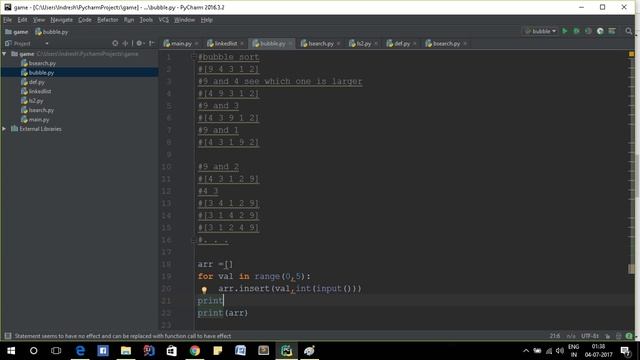Click the volume icon in system tray
This screenshot has width=640, height=360.
tap(560, 351)
